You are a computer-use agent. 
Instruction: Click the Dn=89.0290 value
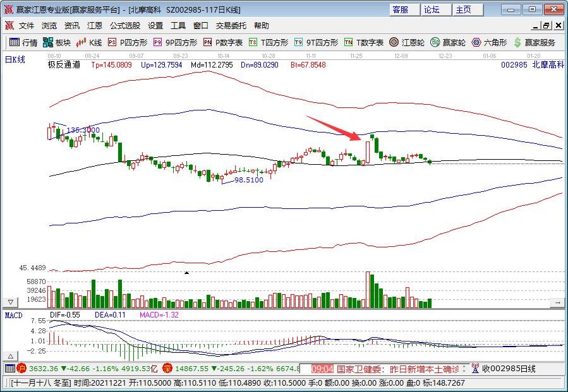click(260, 65)
